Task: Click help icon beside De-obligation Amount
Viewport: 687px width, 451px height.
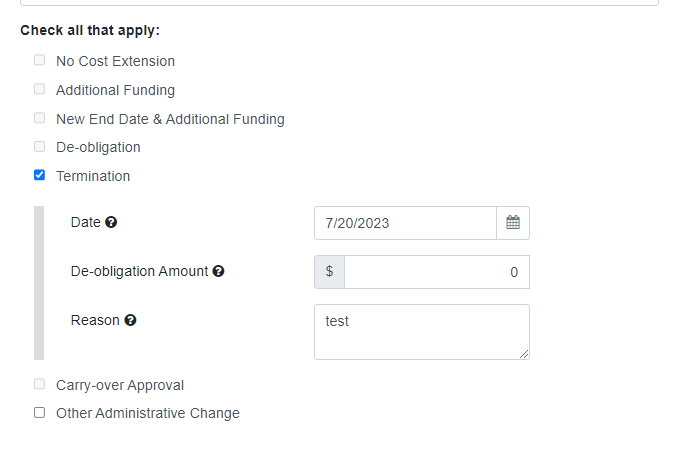Action: click(x=218, y=271)
